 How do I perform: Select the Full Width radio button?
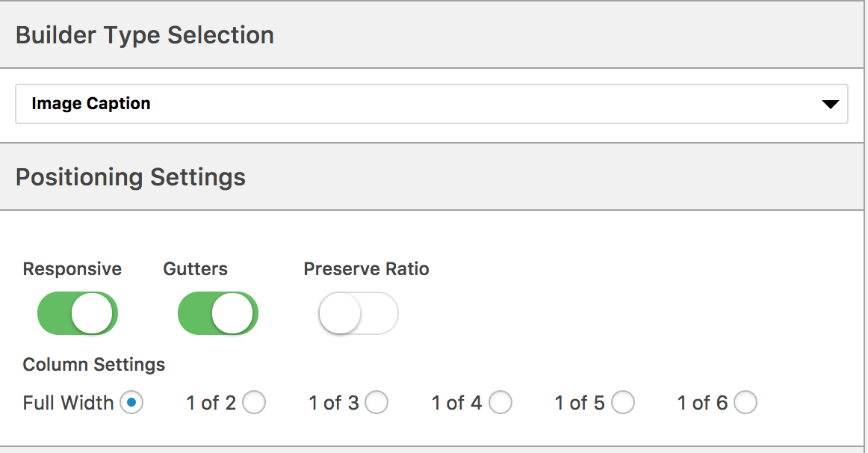pos(131,403)
